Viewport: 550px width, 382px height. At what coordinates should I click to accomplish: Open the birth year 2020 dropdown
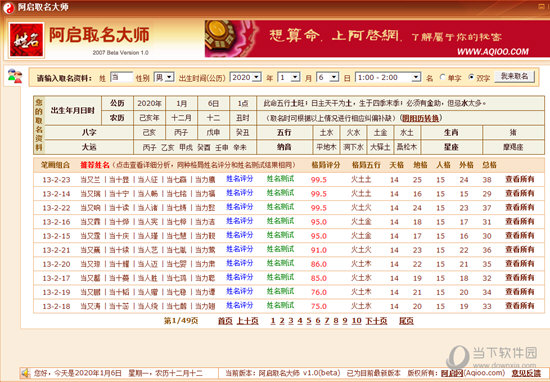pos(246,77)
